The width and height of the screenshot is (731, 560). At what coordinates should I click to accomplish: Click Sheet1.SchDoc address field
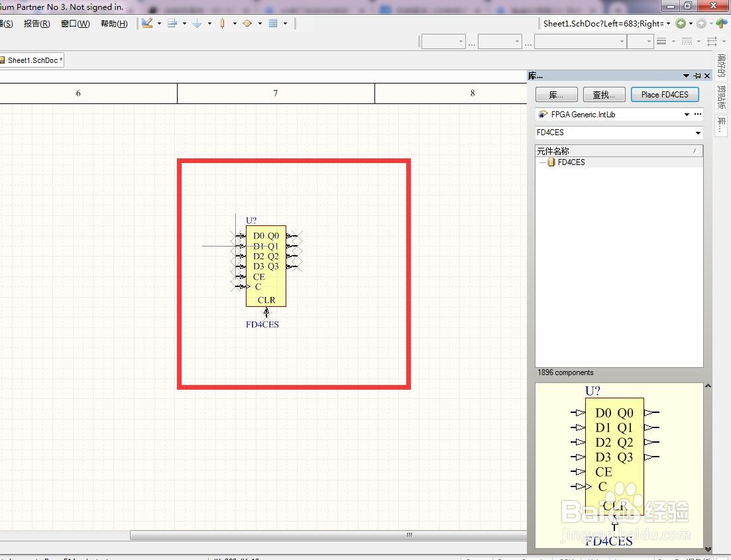pos(603,23)
